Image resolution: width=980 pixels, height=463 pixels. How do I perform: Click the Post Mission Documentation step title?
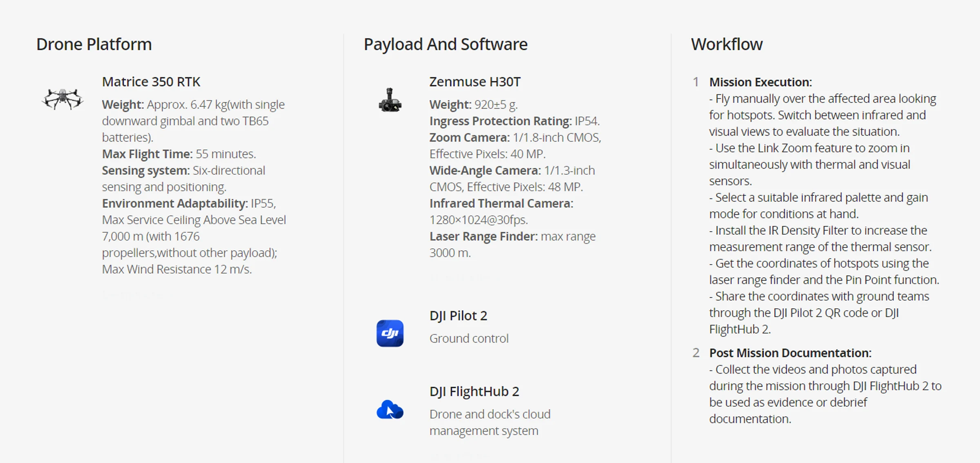(x=790, y=353)
